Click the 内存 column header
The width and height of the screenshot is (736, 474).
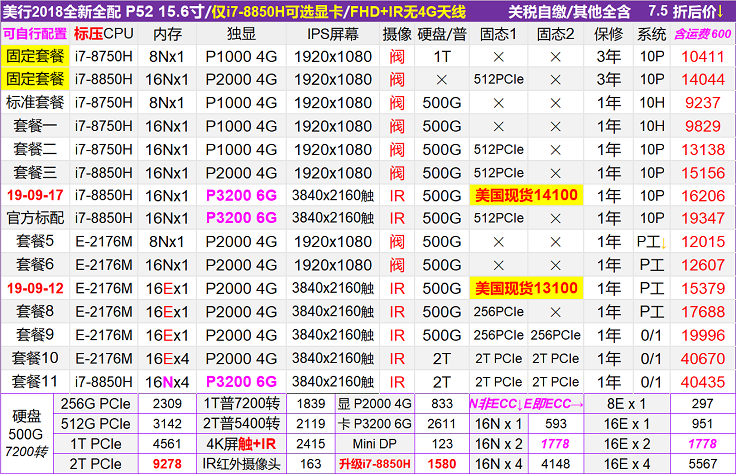pos(167,34)
